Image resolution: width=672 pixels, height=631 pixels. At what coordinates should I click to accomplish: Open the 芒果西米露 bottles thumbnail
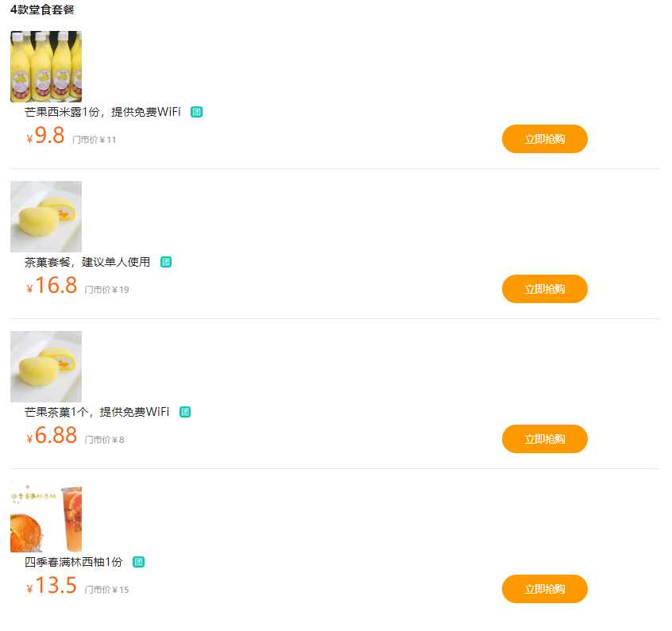point(46,67)
